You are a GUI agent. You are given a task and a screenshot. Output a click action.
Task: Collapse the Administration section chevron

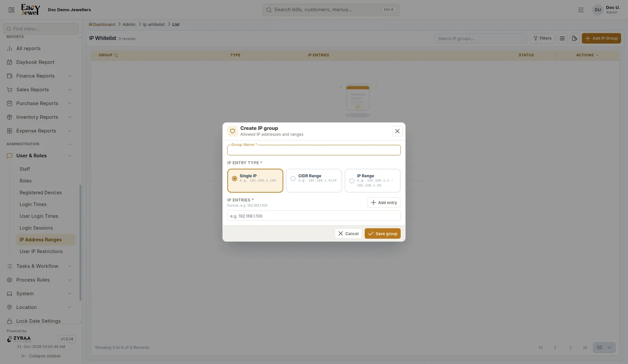tap(70, 144)
